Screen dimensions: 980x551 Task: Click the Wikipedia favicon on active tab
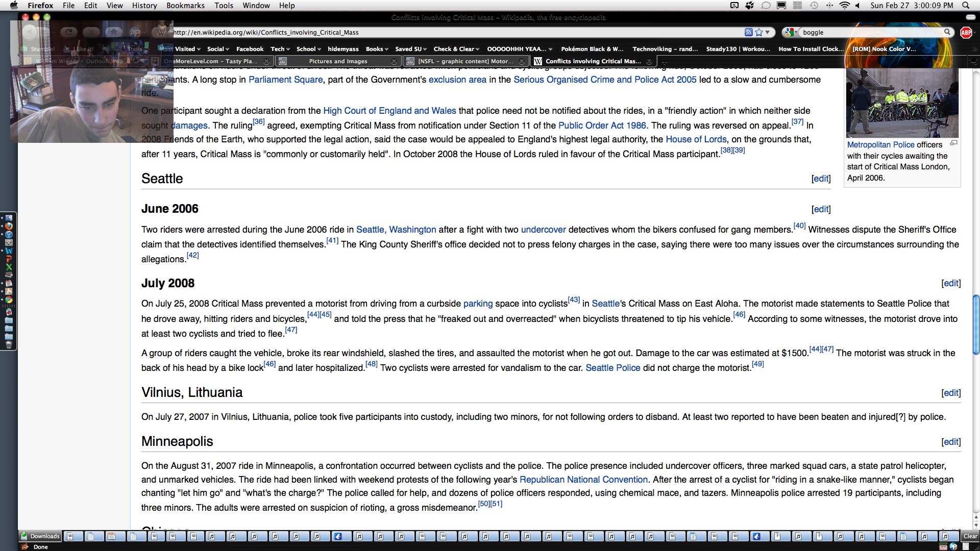tap(538, 61)
